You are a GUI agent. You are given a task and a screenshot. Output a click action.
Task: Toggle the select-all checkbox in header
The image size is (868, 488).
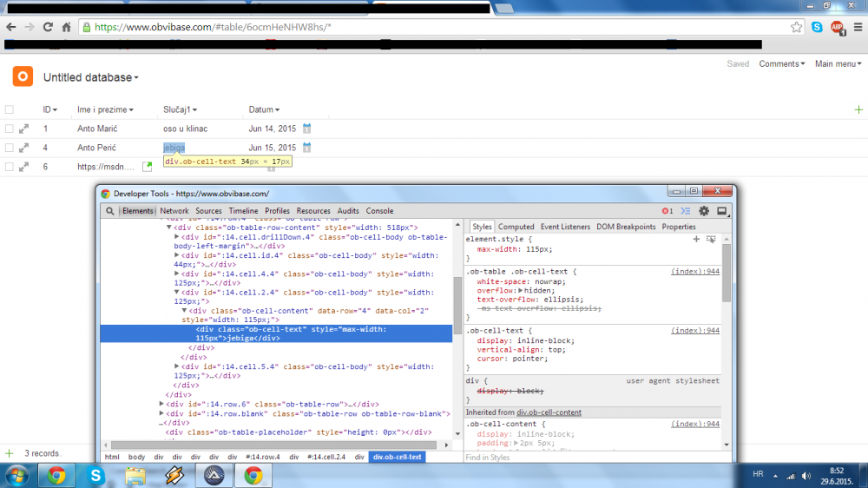(10, 109)
